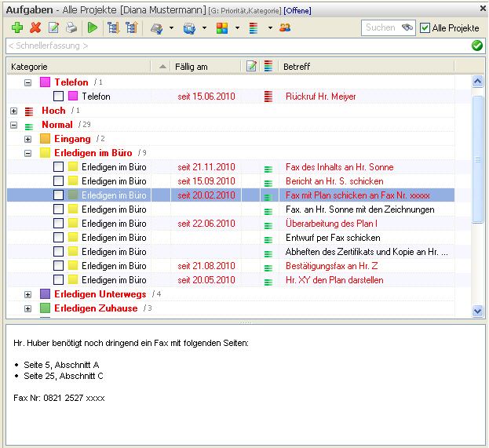Viewport: 489px width, 448px height.
Task: Tick the checkbox for Bestätigungsfax an Hr. Z
Action: tap(58, 266)
